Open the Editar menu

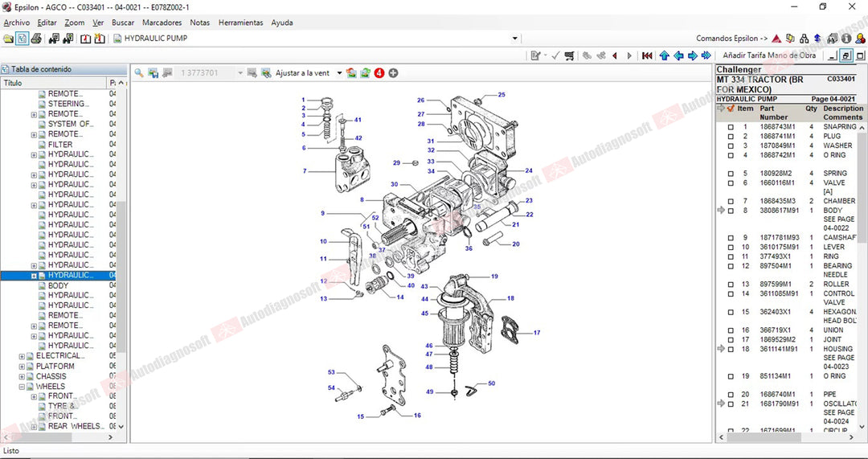(x=47, y=23)
